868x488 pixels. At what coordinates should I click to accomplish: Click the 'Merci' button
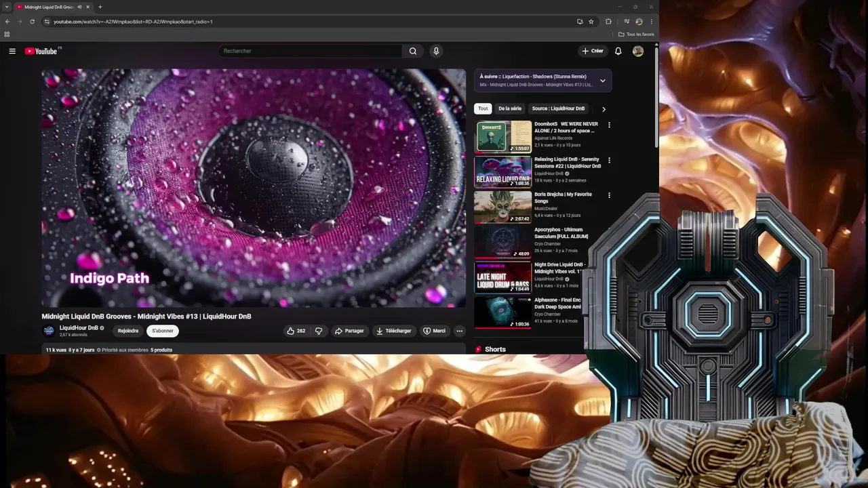435,331
